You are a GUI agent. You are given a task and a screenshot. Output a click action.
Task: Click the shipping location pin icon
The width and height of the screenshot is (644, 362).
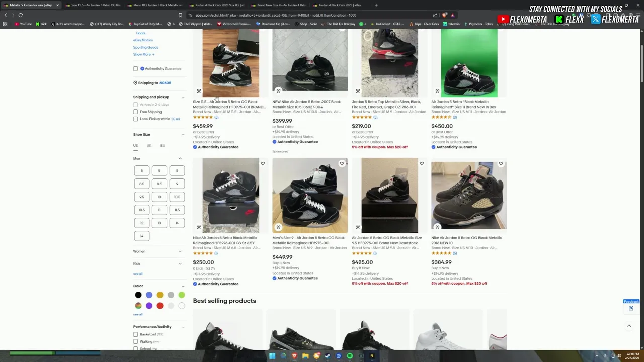[x=135, y=83]
